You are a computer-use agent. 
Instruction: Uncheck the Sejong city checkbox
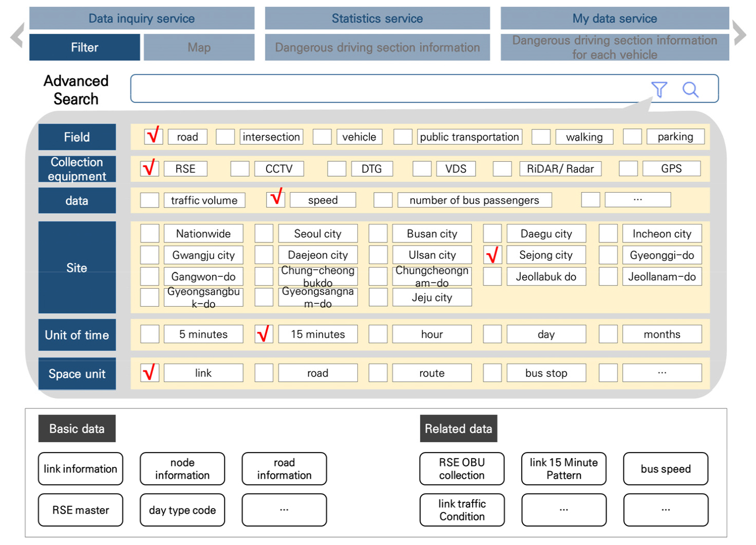click(493, 255)
